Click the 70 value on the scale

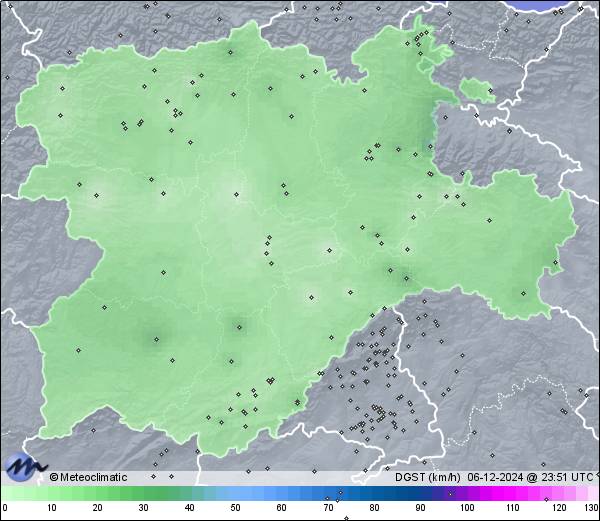click(x=328, y=508)
